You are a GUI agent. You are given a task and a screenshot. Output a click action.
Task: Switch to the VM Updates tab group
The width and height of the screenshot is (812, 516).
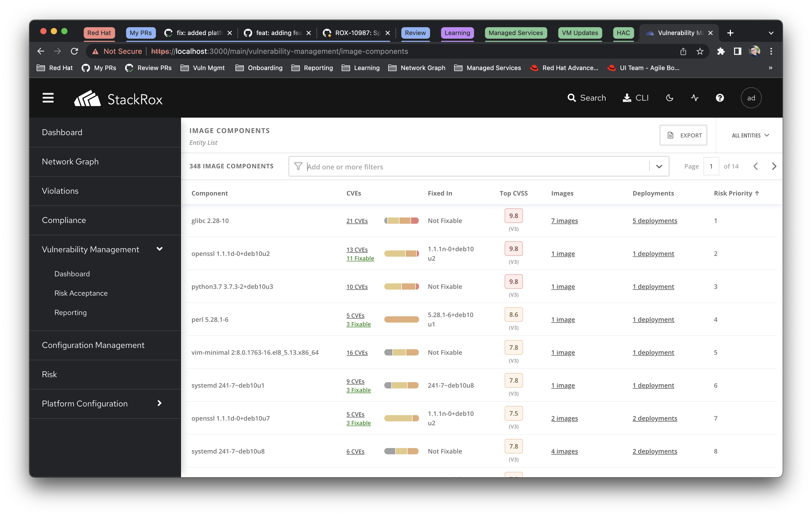coord(579,33)
